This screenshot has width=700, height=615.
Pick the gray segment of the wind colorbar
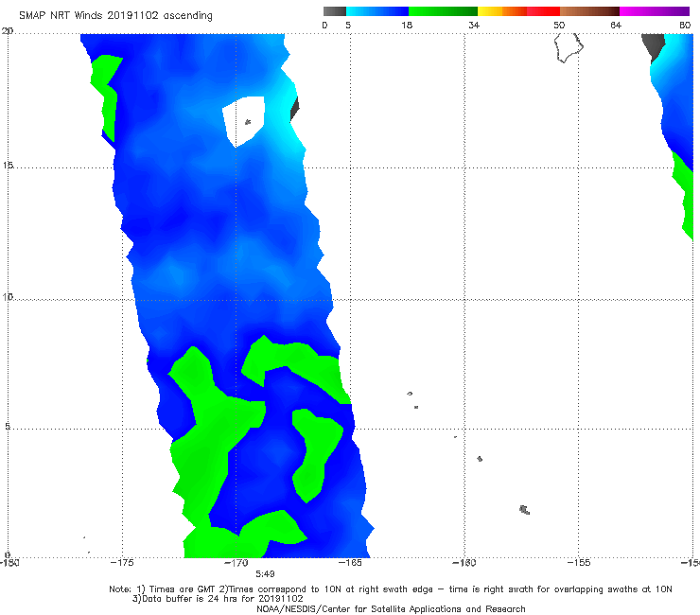335,11
